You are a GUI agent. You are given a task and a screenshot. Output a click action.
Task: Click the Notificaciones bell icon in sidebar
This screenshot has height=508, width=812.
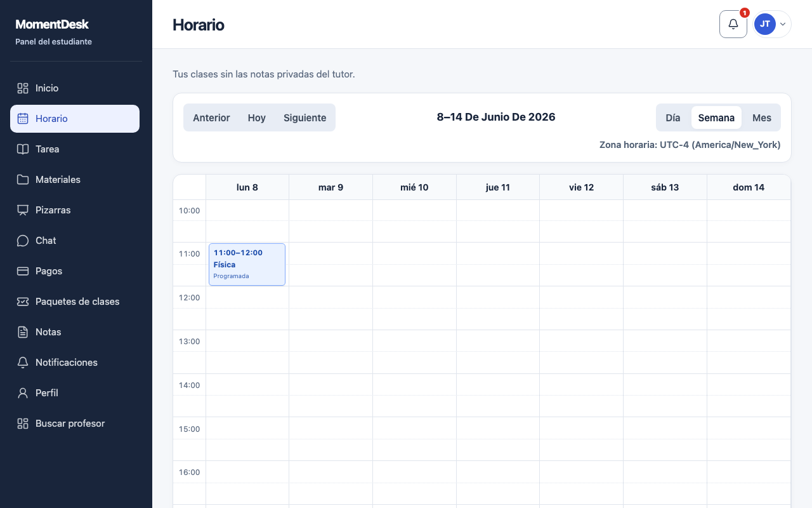coord(23,363)
